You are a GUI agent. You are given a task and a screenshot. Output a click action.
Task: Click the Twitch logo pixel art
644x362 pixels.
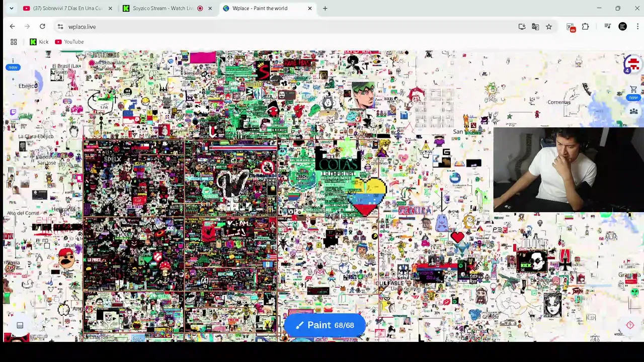(x=13, y=113)
